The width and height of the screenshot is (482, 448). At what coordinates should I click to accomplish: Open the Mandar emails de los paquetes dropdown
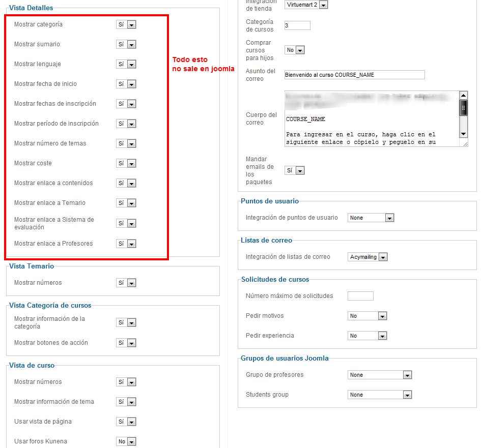pos(294,170)
